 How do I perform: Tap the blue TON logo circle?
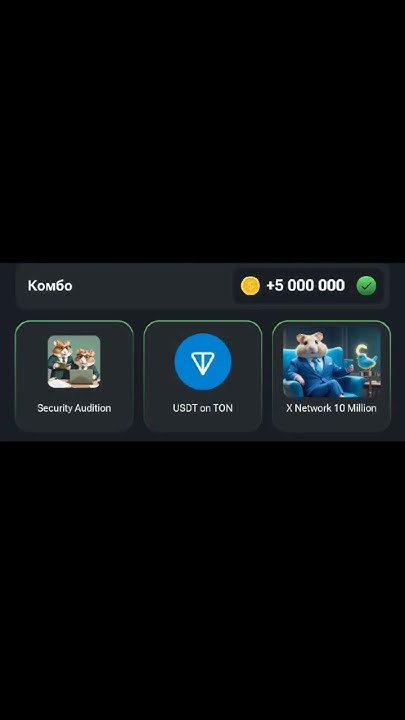pyautogui.click(x=202, y=361)
